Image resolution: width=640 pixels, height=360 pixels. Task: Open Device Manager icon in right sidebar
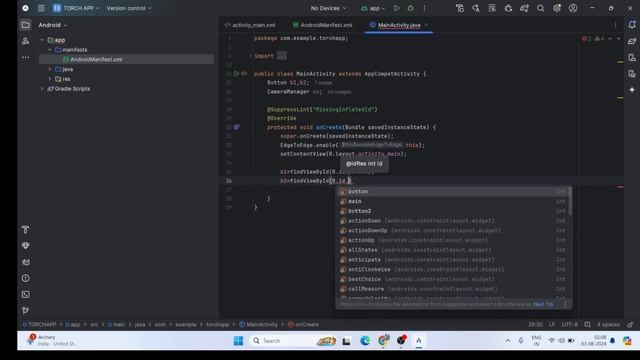632,58
